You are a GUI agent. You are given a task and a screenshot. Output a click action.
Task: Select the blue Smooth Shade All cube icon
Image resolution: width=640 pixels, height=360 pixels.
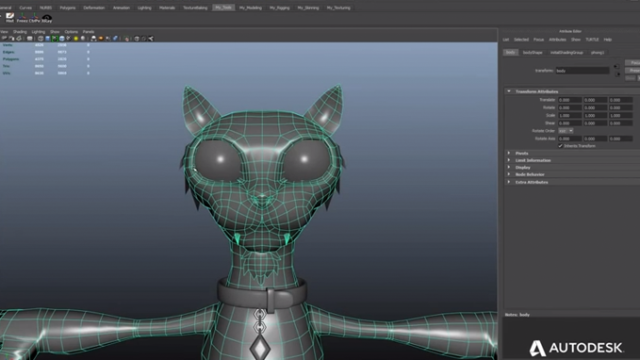point(47,38)
